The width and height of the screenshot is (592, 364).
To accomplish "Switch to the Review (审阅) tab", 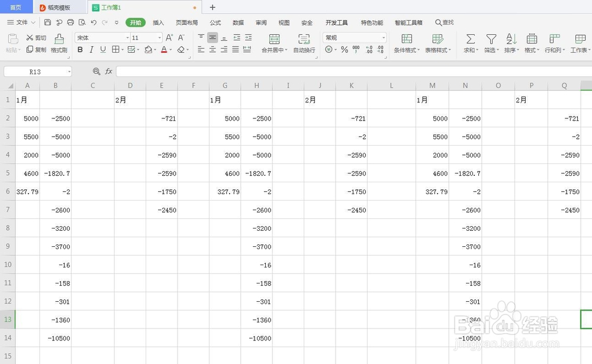I will click(261, 22).
